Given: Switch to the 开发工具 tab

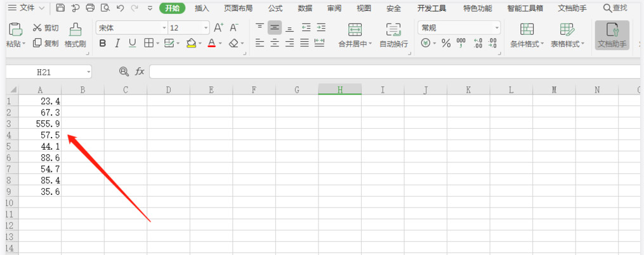Looking at the screenshot, I should [x=431, y=8].
